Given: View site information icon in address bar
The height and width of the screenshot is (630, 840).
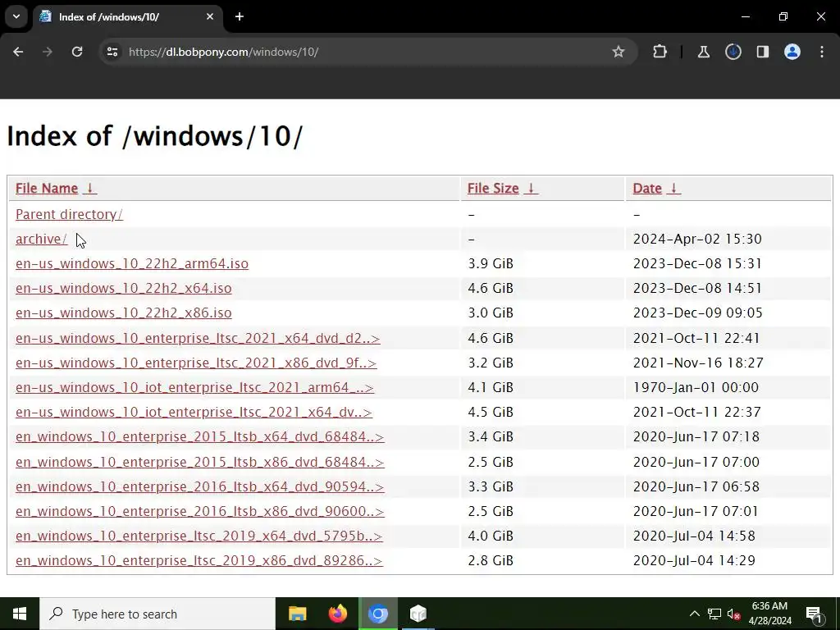Looking at the screenshot, I should pos(112,52).
